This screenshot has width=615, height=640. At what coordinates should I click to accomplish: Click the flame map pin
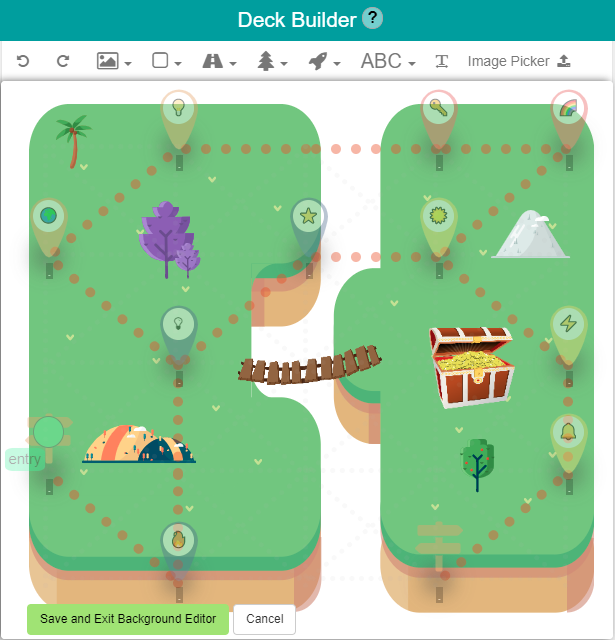(179, 551)
